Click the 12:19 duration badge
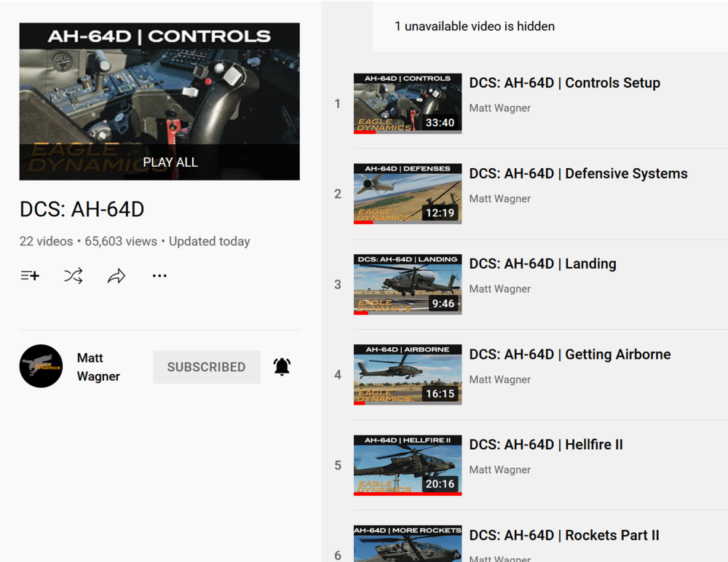Viewport: 728px width, 562px height. pos(440,213)
